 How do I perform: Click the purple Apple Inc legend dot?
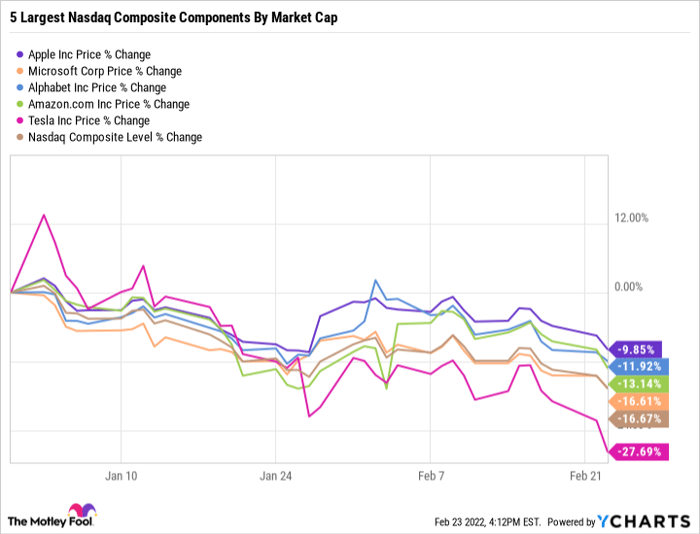(x=21, y=53)
